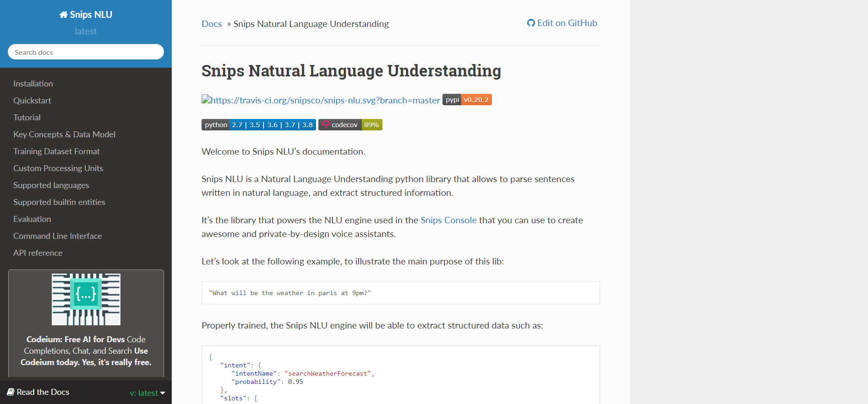
Task: Go to the Quickstart section
Action: point(32,101)
